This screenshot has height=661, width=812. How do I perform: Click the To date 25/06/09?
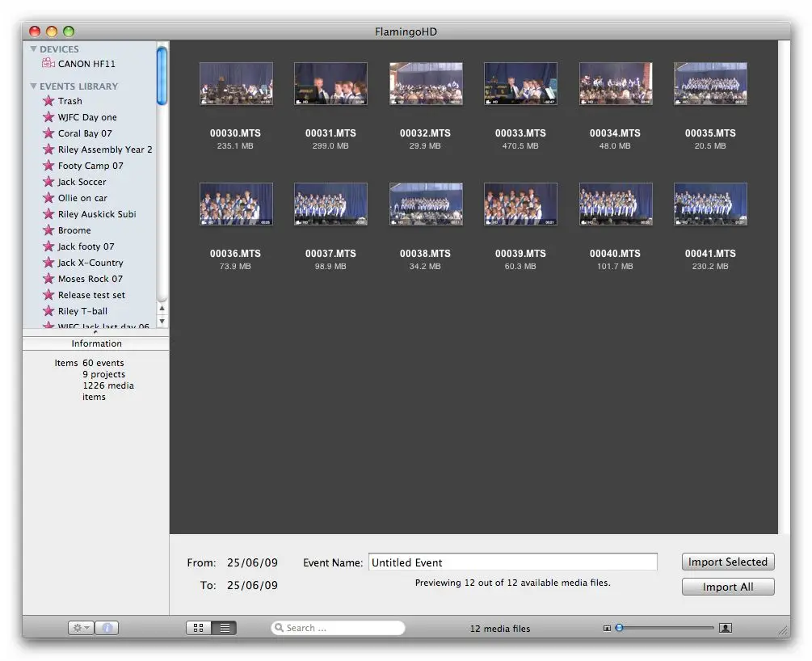coord(252,585)
